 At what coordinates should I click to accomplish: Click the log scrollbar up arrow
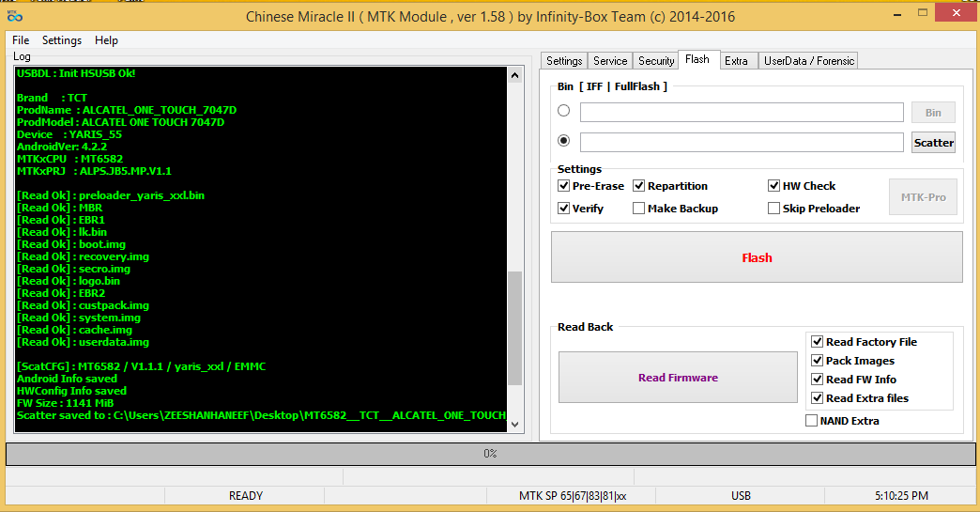[515, 75]
